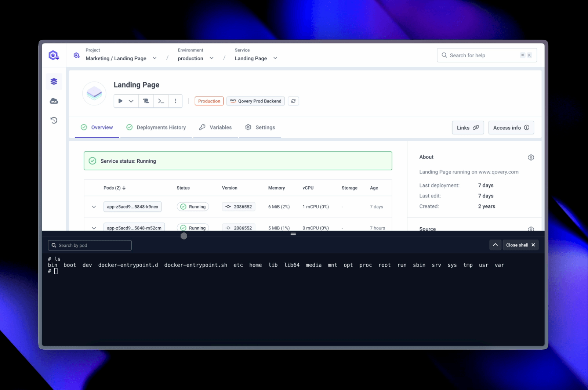Click the Memory column header

(x=276, y=188)
